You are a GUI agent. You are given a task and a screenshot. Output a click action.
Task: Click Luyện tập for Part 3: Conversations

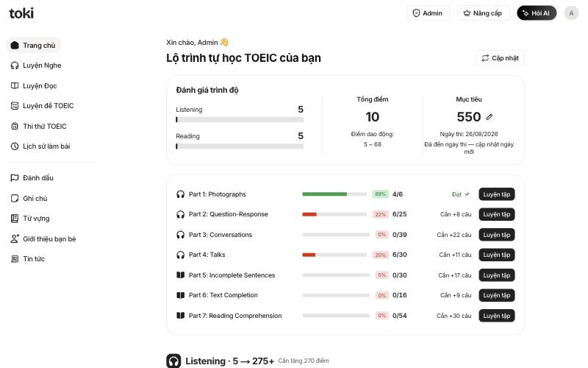point(497,235)
